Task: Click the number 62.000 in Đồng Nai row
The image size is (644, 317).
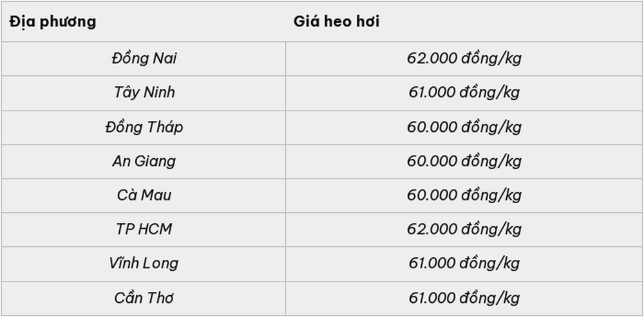Action: pyautogui.click(x=431, y=59)
